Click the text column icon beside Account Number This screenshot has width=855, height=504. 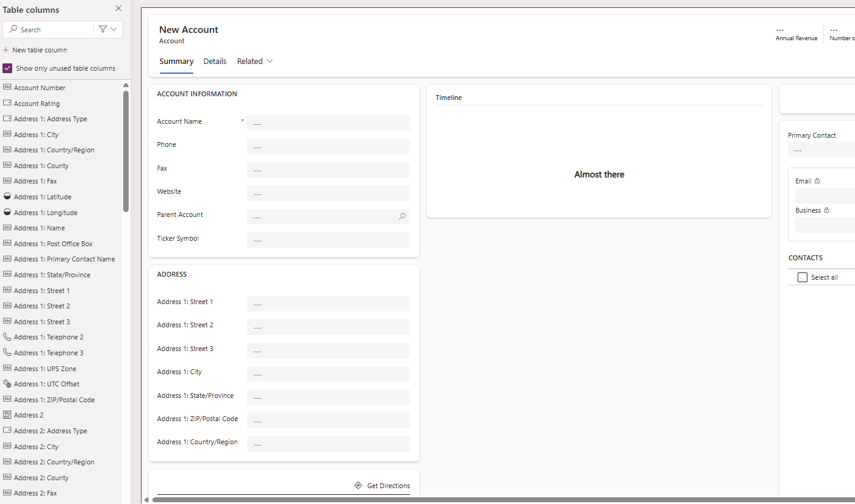click(x=7, y=87)
